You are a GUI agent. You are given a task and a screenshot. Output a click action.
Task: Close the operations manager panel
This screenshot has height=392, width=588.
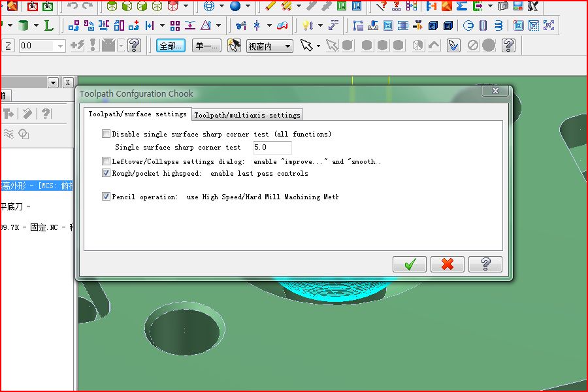click(67, 82)
